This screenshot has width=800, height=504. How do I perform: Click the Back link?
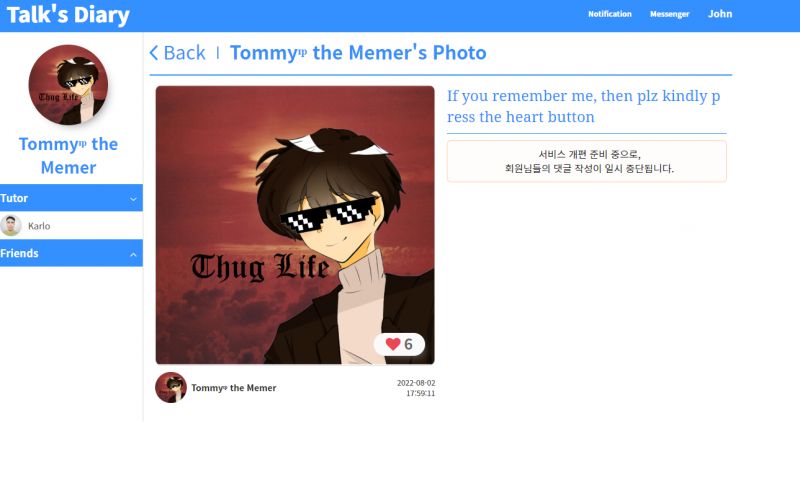click(x=178, y=53)
